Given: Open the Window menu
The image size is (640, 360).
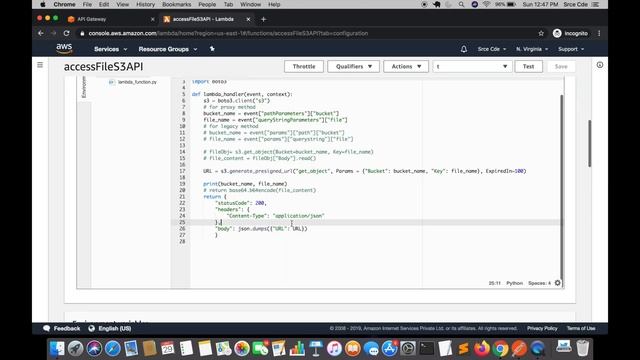Looking at the screenshot, I should click(250, 4).
